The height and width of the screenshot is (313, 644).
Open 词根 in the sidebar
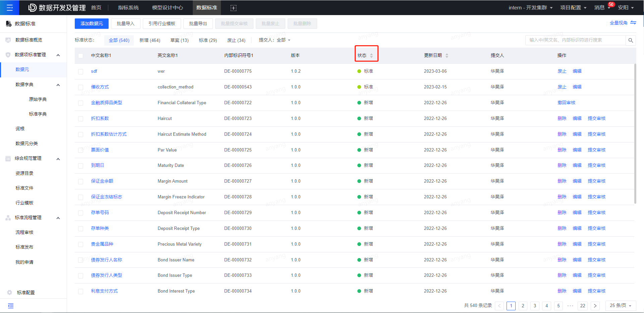(20, 129)
